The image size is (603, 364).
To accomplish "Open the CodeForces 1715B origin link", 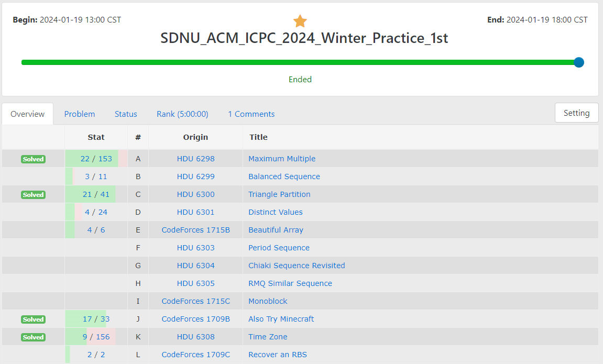I will 195,229.
